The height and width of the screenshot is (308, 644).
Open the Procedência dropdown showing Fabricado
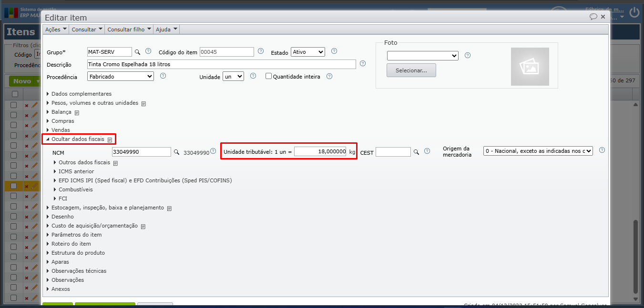[121, 76]
